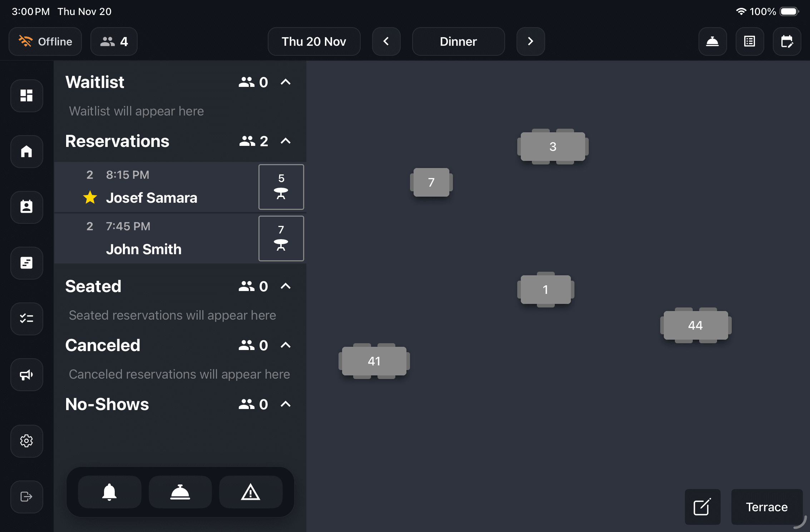Viewport: 810px width, 532px height.
Task: Collapse the Canceled section chevron
Action: (x=286, y=345)
